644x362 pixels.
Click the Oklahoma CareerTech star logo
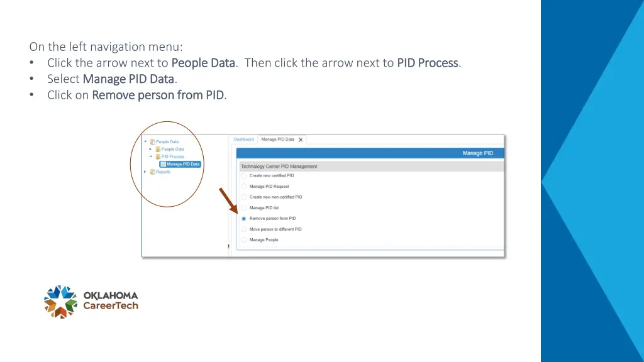(61, 302)
